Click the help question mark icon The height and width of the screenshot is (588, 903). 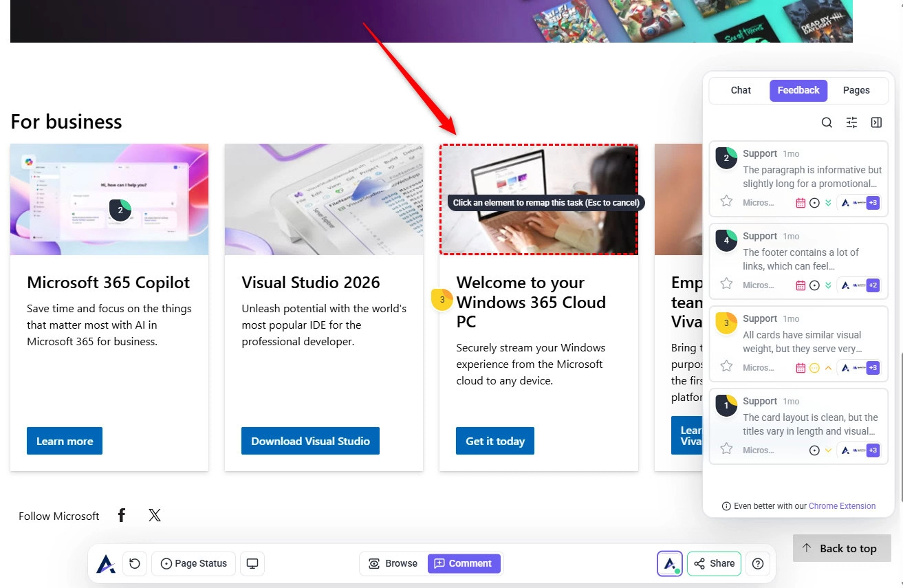(x=758, y=563)
